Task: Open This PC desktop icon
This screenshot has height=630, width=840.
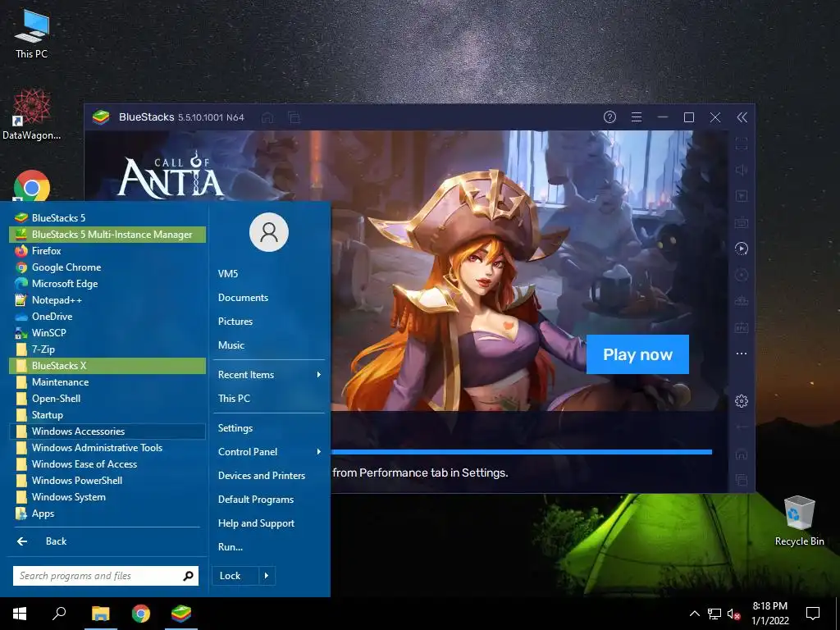Action: 31,33
